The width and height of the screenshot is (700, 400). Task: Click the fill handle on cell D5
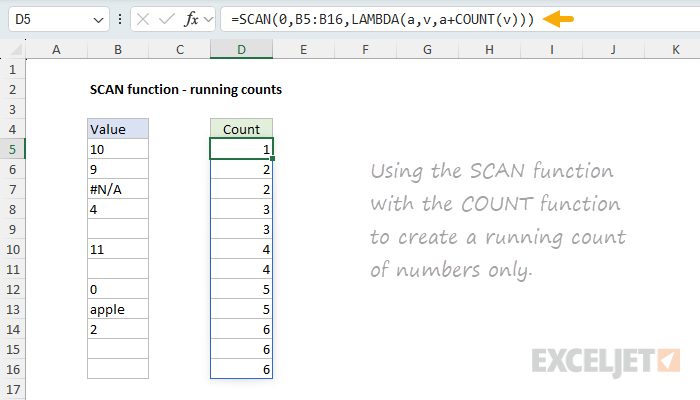(272, 159)
